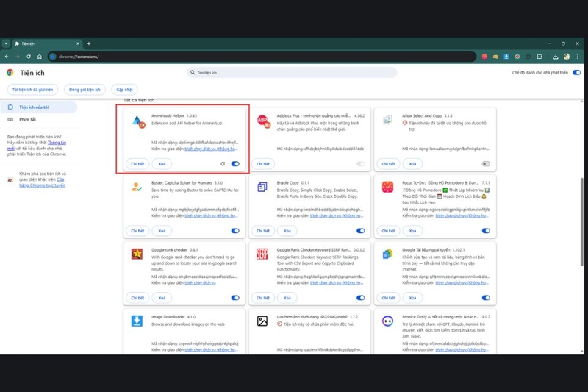Screen dimensions: 588x392
Task: Click Tải tiện ích đã giải nén button
Action: pos(32,90)
